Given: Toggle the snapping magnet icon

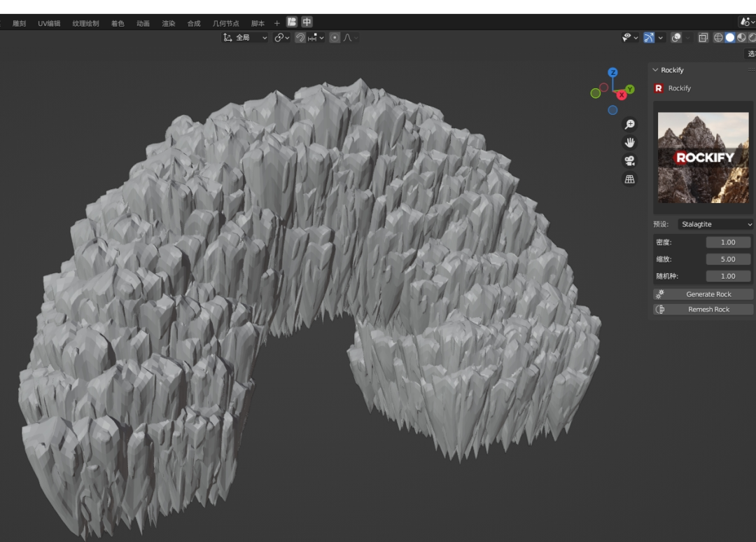Looking at the screenshot, I should [300, 38].
